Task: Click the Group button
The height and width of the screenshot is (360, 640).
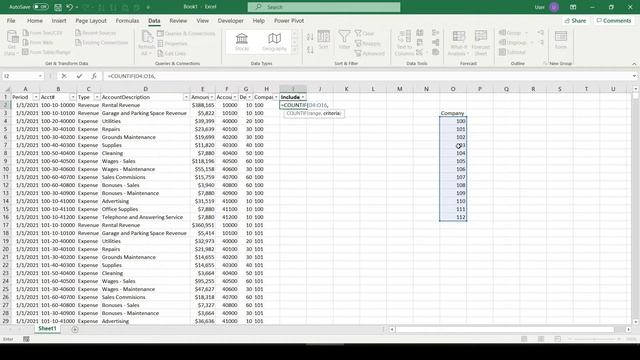Action: (513, 33)
